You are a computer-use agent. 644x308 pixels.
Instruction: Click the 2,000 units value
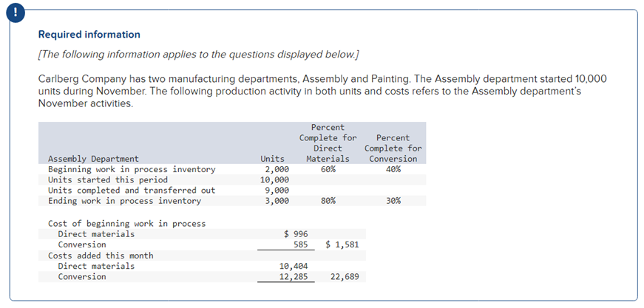(277, 169)
